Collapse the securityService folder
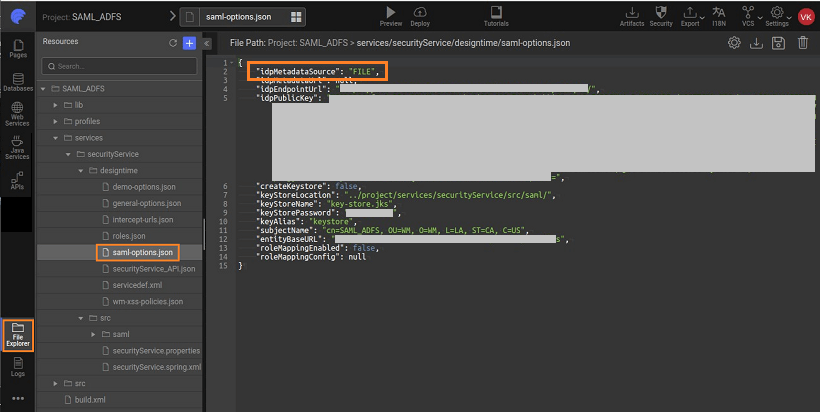820x412 pixels. click(67, 154)
